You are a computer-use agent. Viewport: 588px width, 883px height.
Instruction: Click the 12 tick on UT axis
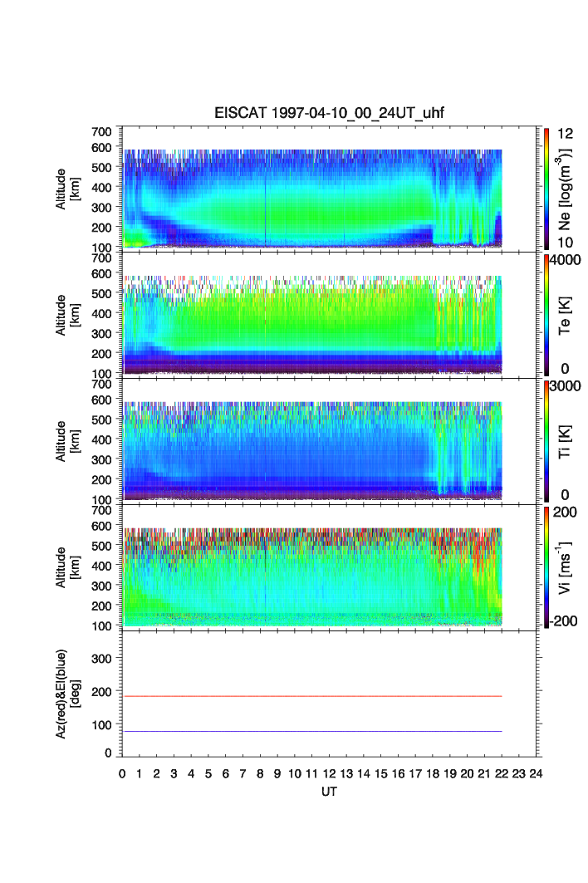pyautogui.click(x=329, y=773)
